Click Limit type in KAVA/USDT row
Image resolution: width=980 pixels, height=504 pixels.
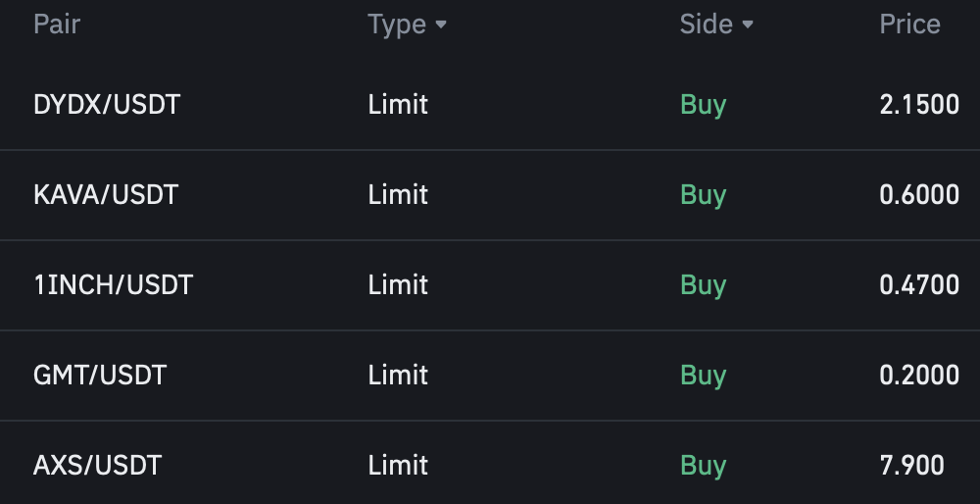398,195
